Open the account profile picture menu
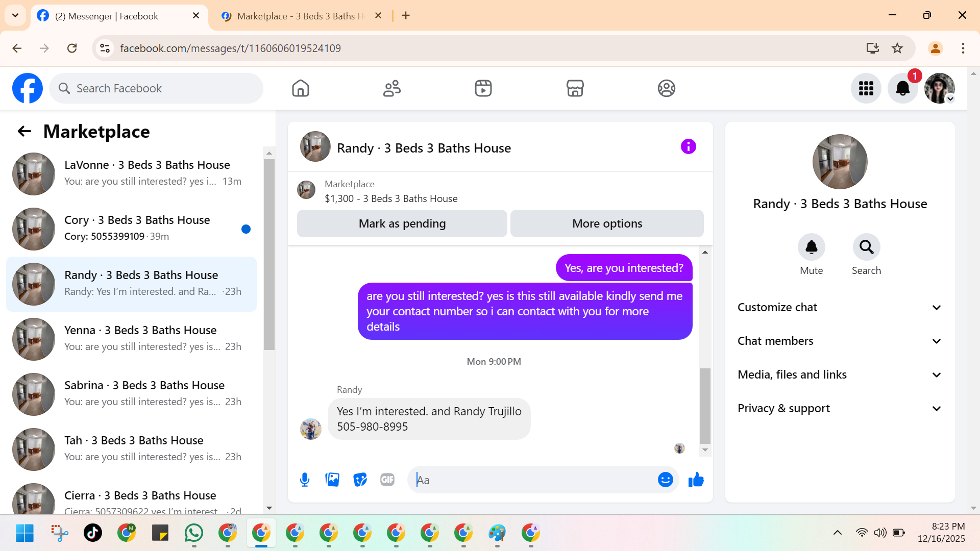Viewport: 980px width, 551px height. click(x=940, y=88)
